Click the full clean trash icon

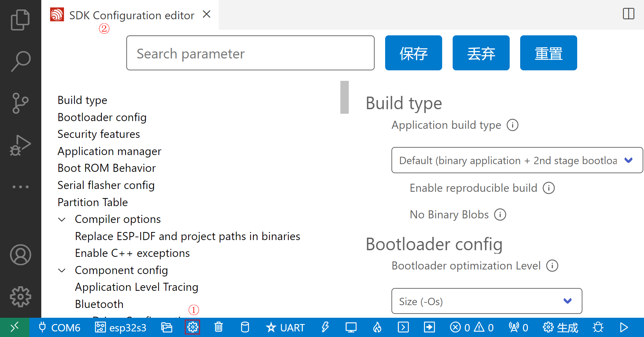[x=218, y=327]
